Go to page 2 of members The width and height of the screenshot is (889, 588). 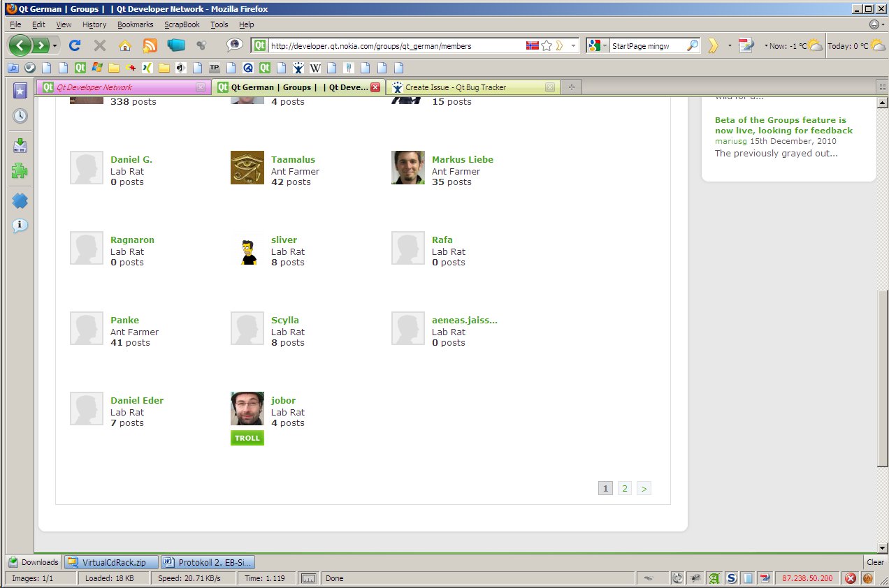tap(624, 488)
